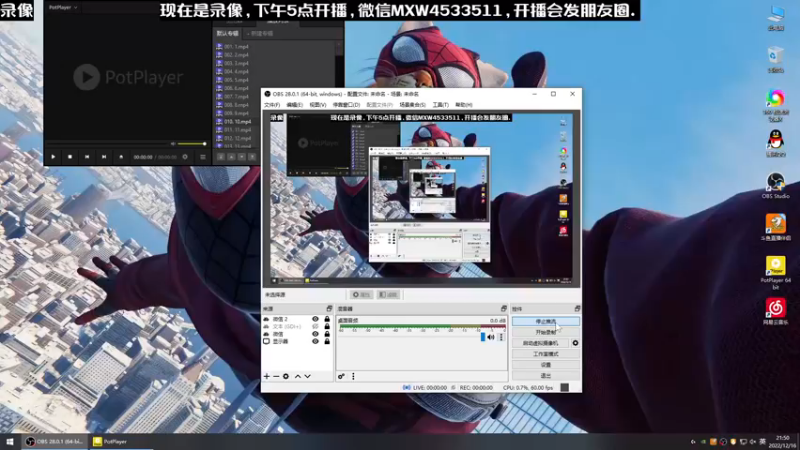Click the filters button under OBS preview
The width and height of the screenshot is (800, 450).
click(388, 295)
